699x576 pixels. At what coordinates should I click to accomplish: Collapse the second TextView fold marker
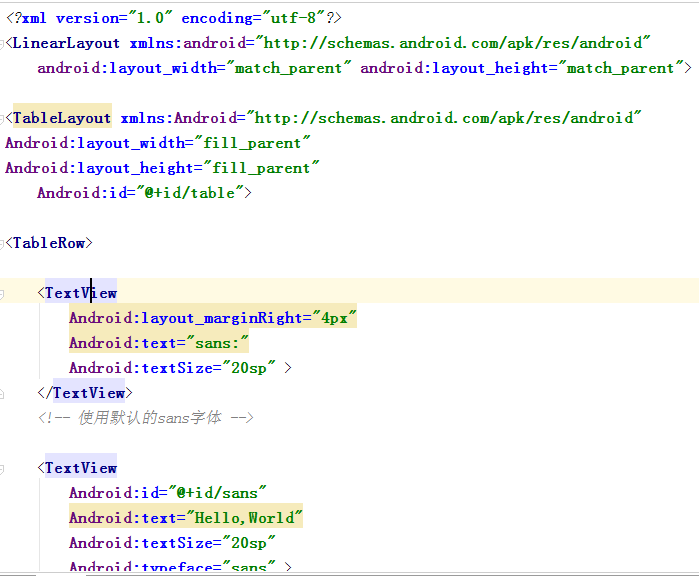(x=7, y=468)
